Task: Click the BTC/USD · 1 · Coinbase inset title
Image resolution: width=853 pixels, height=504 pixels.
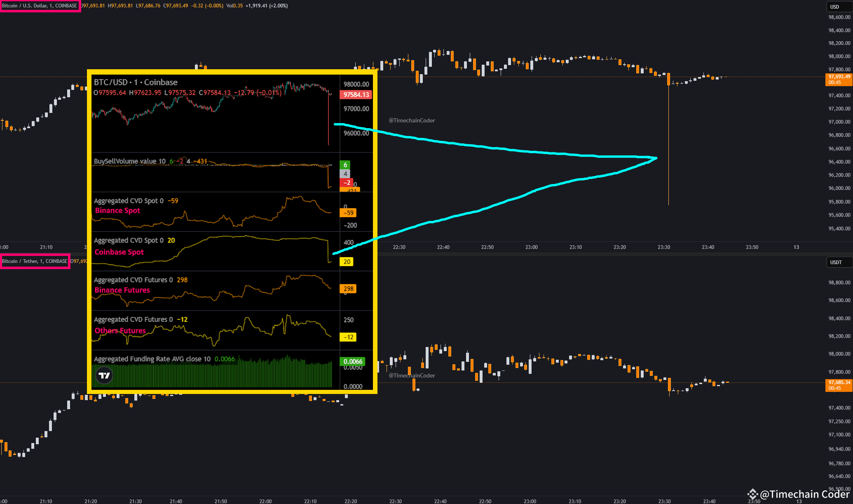Action: point(136,82)
